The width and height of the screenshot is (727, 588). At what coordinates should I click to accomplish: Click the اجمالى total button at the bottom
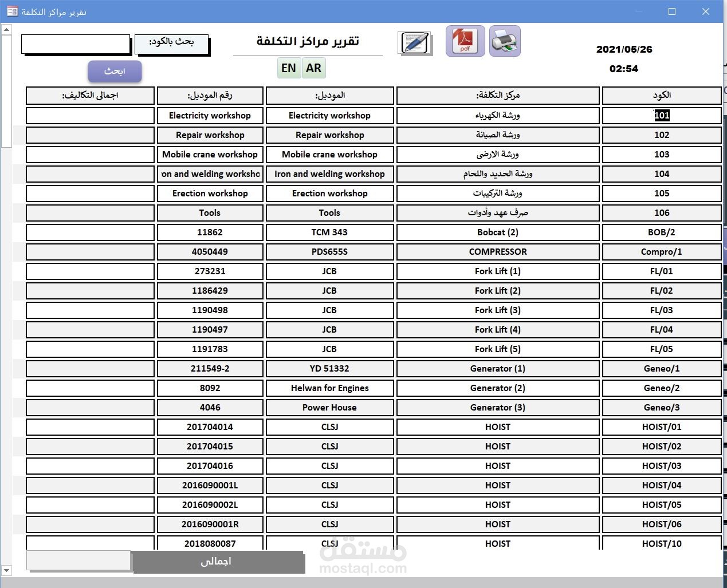pos(217,562)
